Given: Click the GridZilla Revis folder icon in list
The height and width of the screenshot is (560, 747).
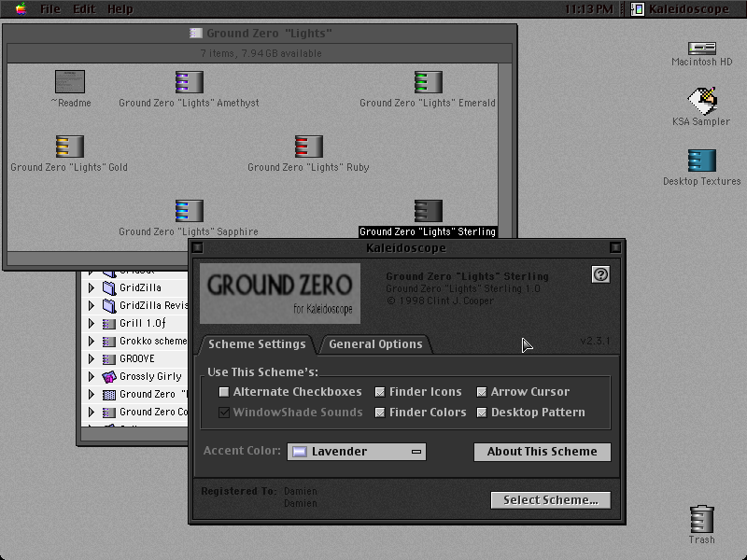Looking at the screenshot, I should click(x=109, y=305).
